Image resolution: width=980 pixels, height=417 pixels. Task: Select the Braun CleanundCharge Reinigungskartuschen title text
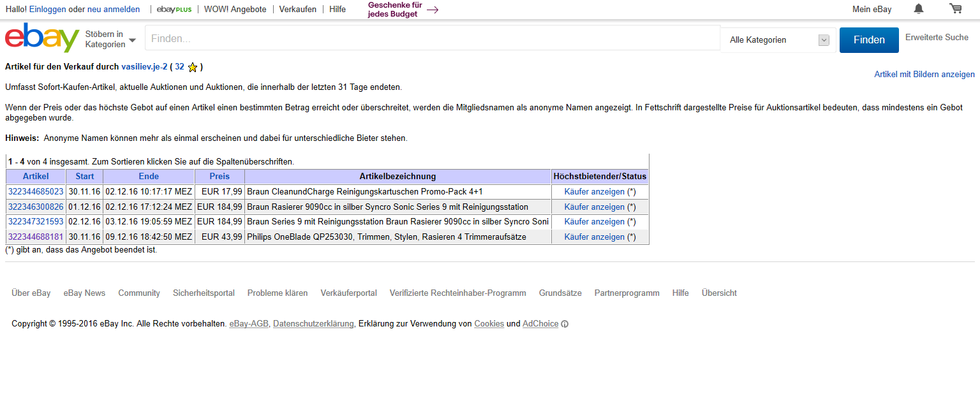point(365,191)
